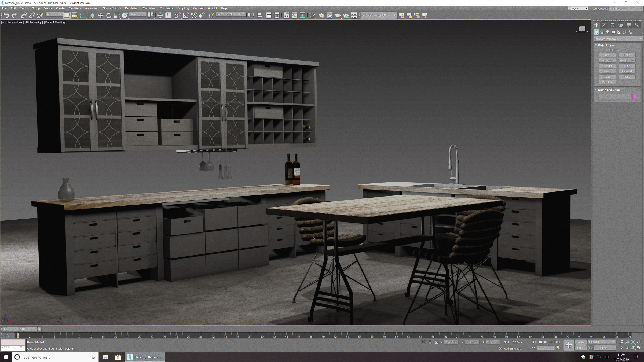Open the Rendered Frame Window
644x362 pixels.
(330, 15)
